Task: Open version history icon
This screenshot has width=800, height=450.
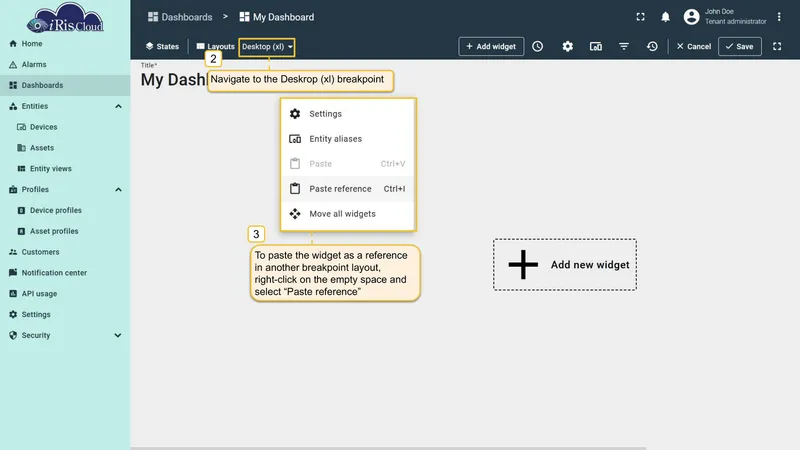Action: pos(652,46)
